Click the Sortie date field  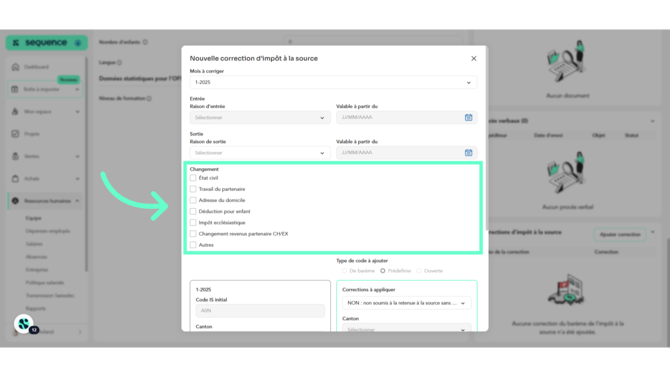tap(406, 153)
